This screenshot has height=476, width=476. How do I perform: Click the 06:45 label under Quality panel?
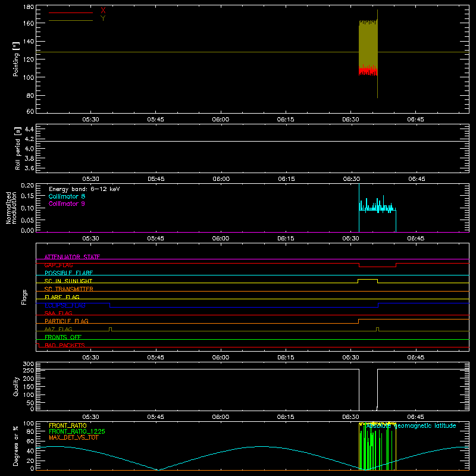click(x=415, y=417)
